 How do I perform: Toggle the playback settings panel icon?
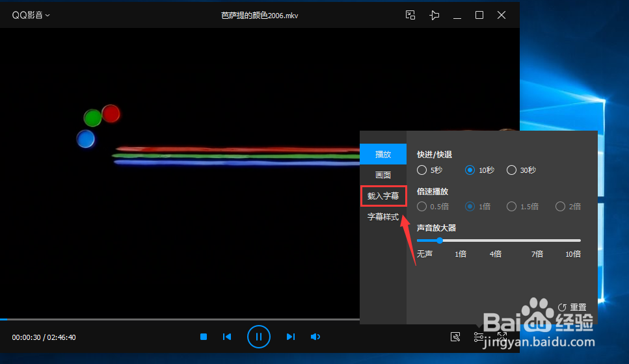coord(478,337)
